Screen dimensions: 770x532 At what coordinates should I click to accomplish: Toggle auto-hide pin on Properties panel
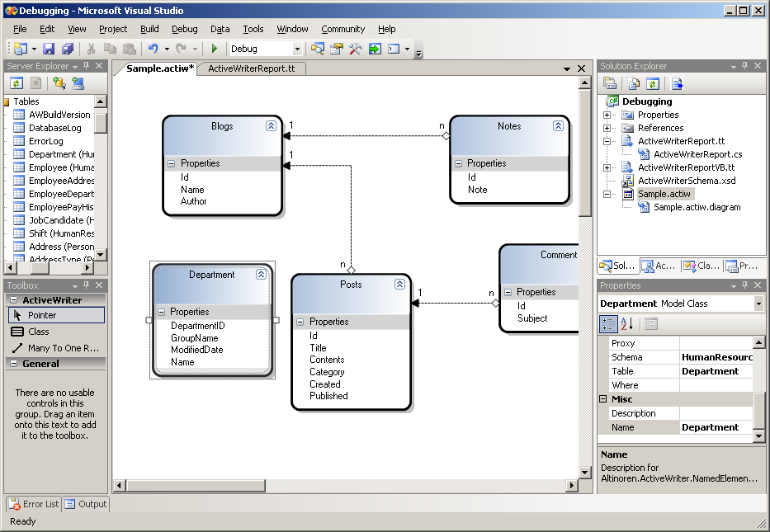click(745, 285)
